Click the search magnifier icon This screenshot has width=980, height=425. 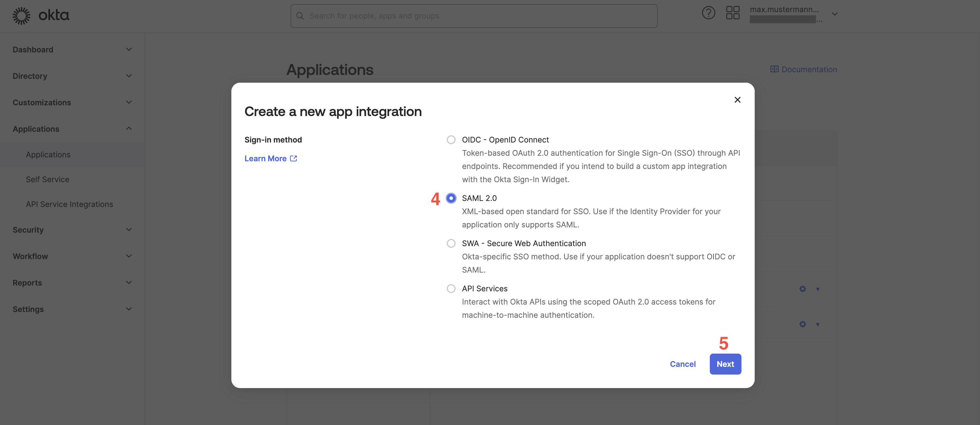pos(300,16)
